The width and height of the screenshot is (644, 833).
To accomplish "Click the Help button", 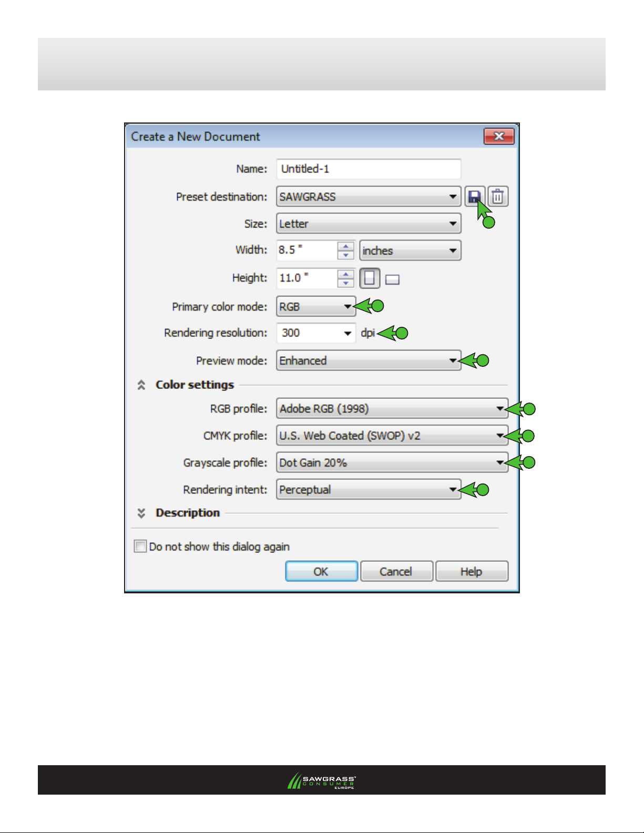I will 472,571.
